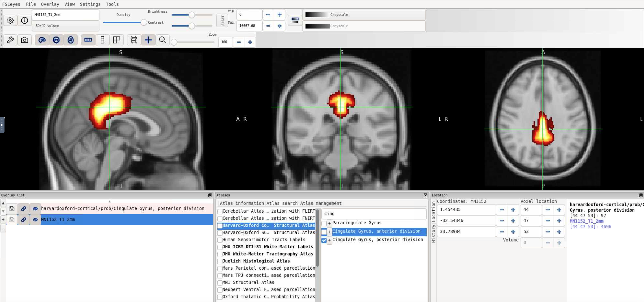The width and height of the screenshot is (644, 302).
Task: Save the harvardoxford Cingulate overlay
Action: point(12,208)
